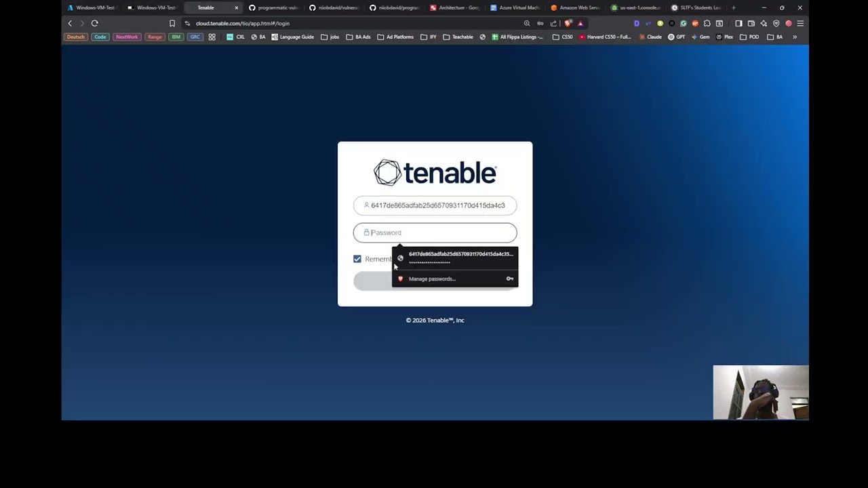Open the Language Guide bookmark
868x488 pixels.
coord(293,37)
